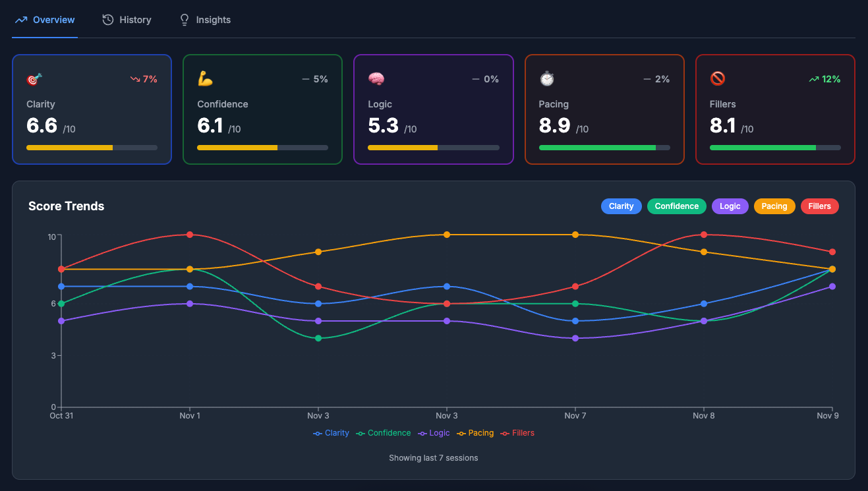The height and width of the screenshot is (491, 868).
Task: Toggle the Fillers legend pill
Action: tap(819, 206)
